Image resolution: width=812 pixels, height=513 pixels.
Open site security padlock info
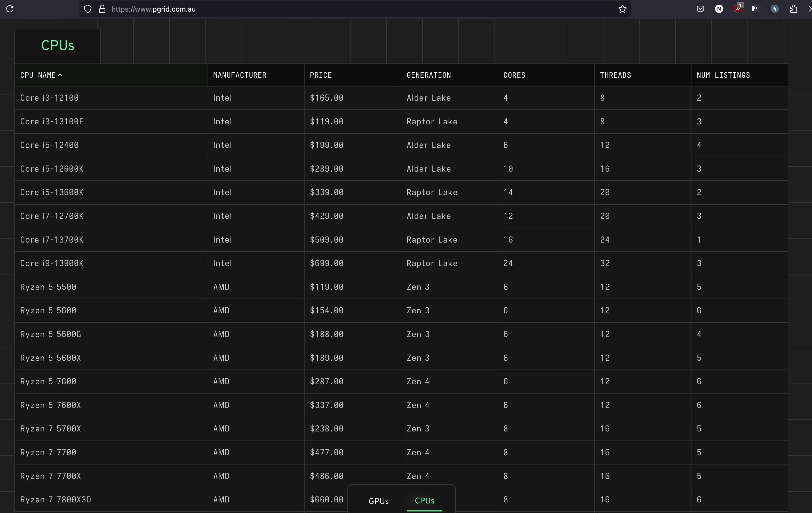(102, 9)
